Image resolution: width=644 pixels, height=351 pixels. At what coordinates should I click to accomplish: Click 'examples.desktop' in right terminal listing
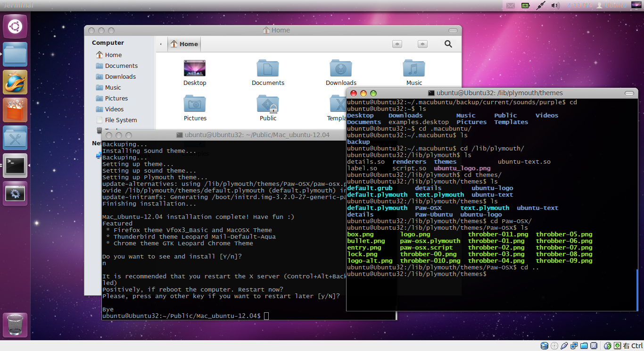click(x=419, y=122)
